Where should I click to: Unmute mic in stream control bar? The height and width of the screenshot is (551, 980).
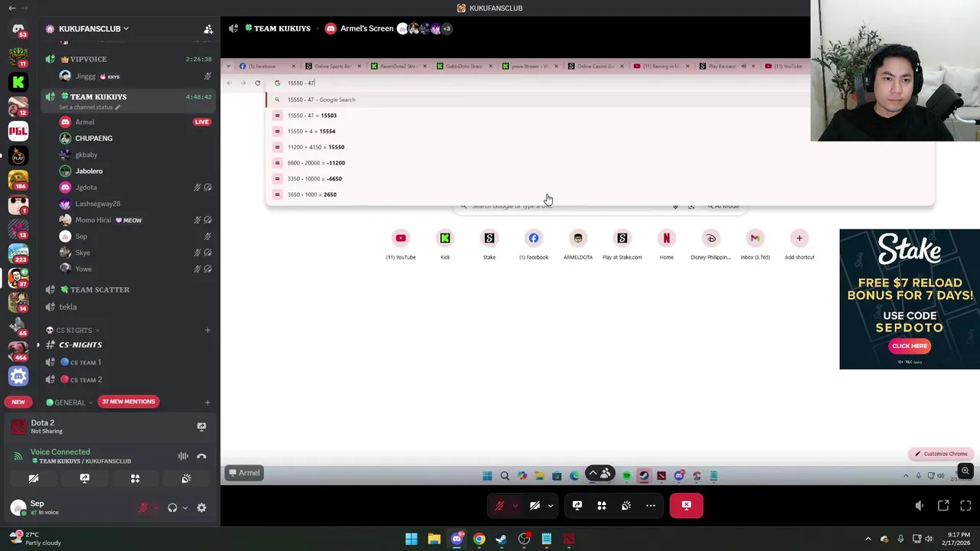[x=499, y=505]
